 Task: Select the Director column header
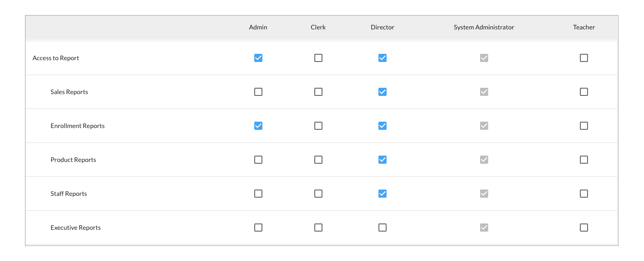(383, 27)
